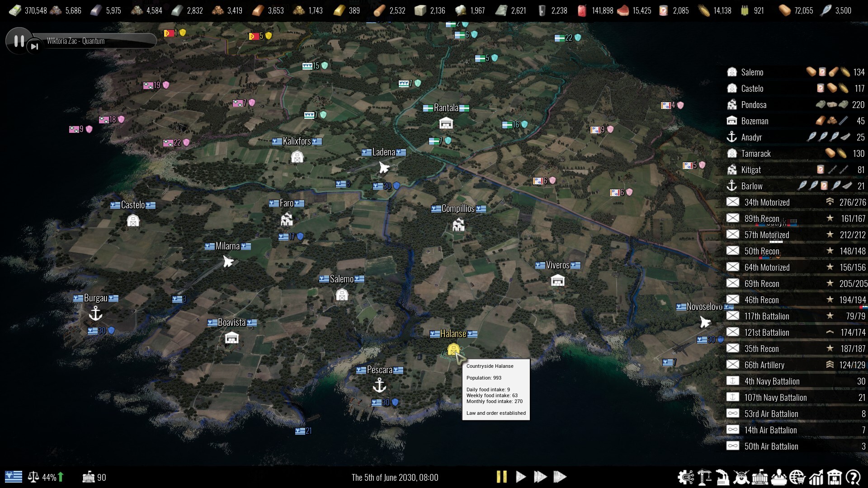Viewport: 868px width, 488px height.
Task: Open the construction crane menu icon
Action: coord(704,477)
